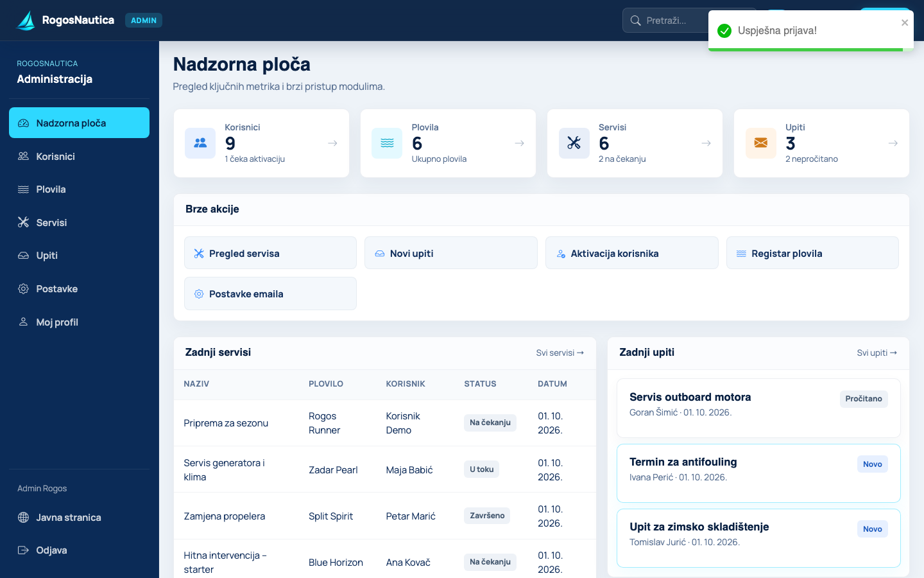Open the Upit za zimsko skladištenje inquiry
The image size is (924, 578).
point(758,538)
